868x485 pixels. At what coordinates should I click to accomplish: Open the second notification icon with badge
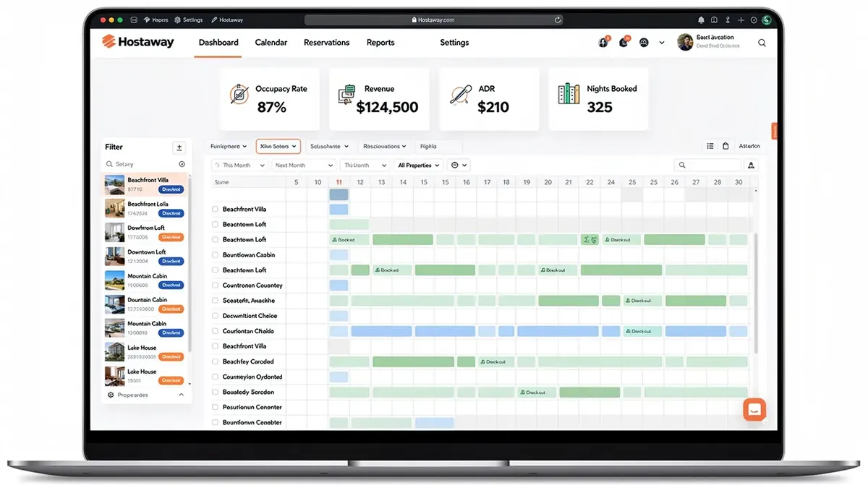pos(624,43)
